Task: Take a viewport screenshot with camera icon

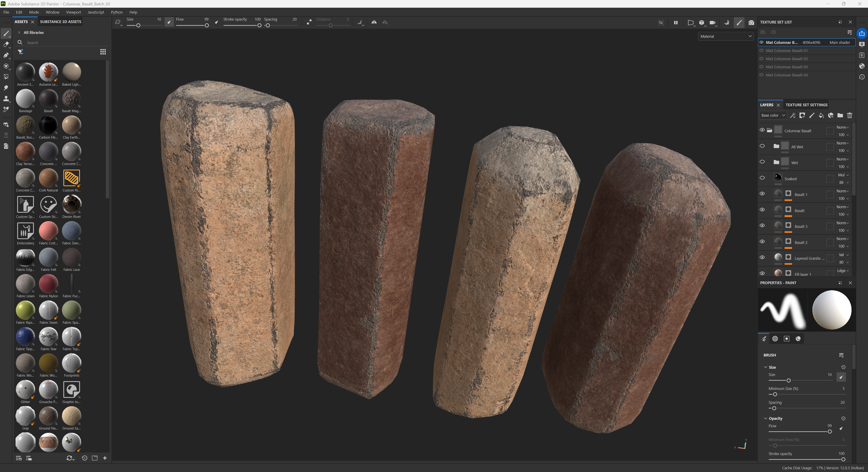Action: (751, 23)
